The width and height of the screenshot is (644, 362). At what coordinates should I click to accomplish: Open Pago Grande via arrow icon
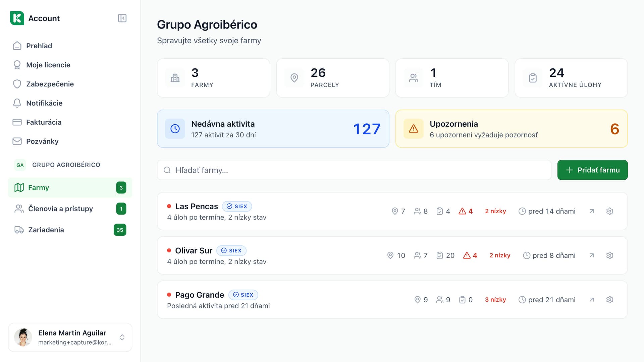point(592,300)
